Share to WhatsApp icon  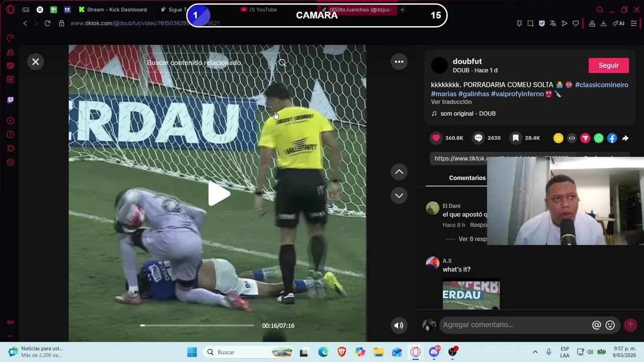(599, 138)
